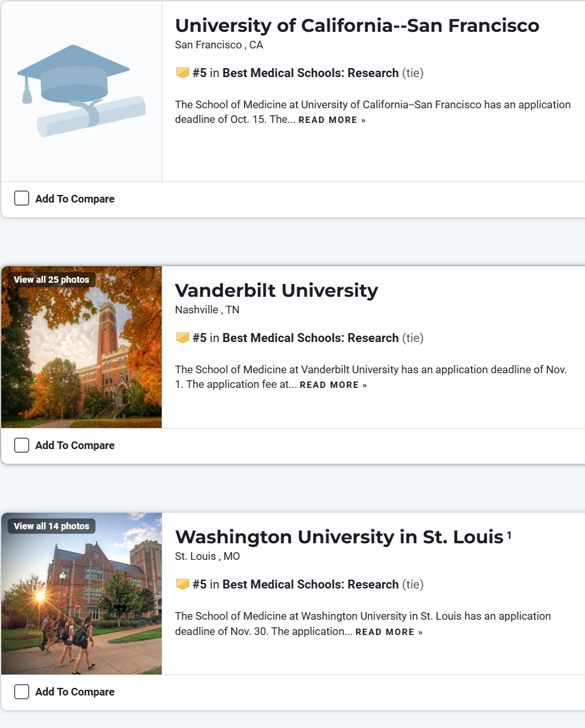Click ranking badge icon for Washington University
This screenshot has height=728, width=585.
(183, 585)
